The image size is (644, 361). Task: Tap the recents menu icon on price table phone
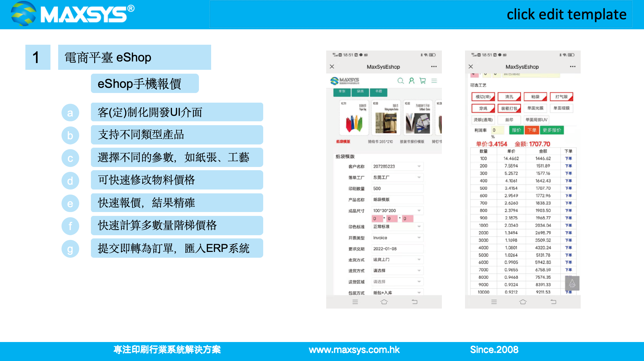[x=494, y=302]
